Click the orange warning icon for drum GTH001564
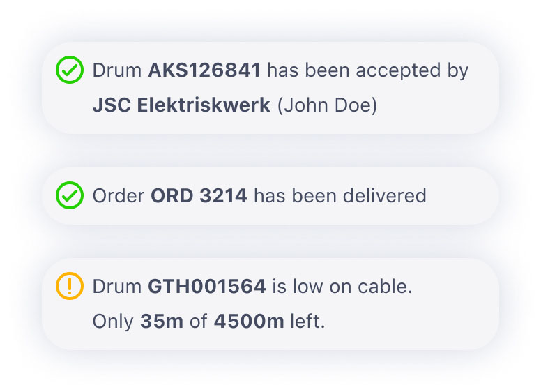Viewport: 541px width, 392px height. (70, 286)
